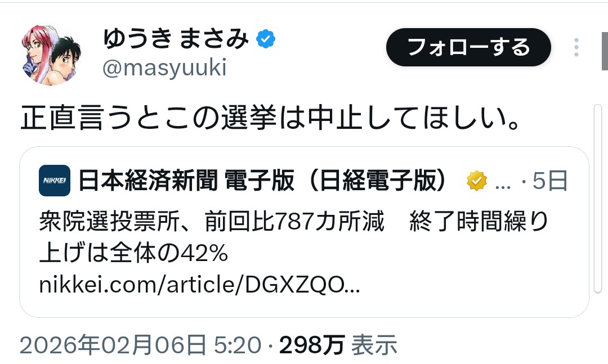Click the 5日 timestamp in the quoted tweet
The width and height of the screenshot is (608, 364).
(x=550, y=181)
